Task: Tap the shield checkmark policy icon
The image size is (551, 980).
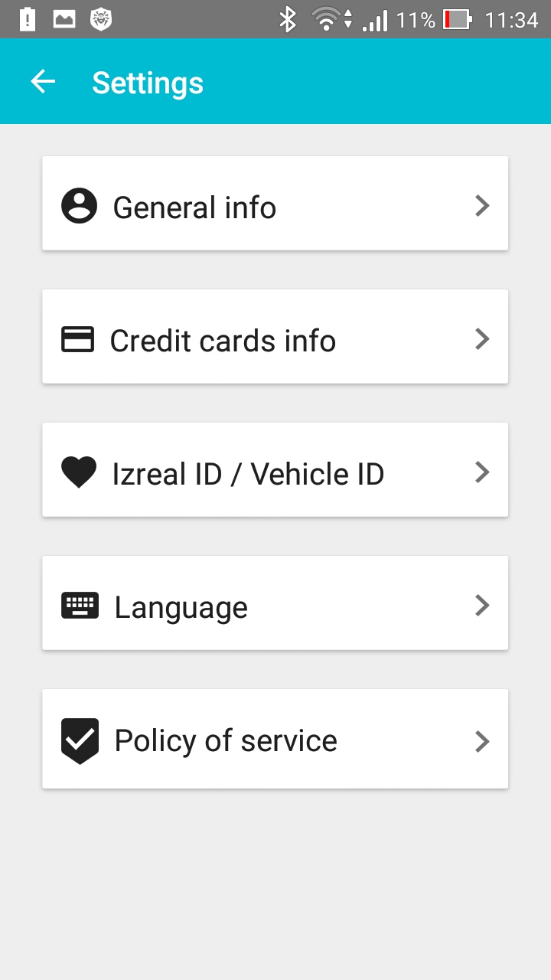Action: (x=80, y=740)
